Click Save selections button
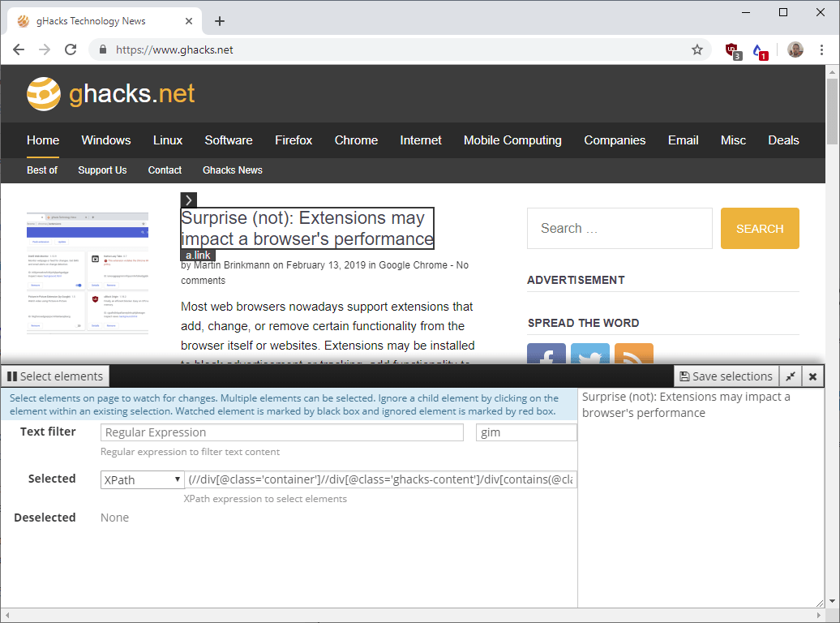 [726, 376]
